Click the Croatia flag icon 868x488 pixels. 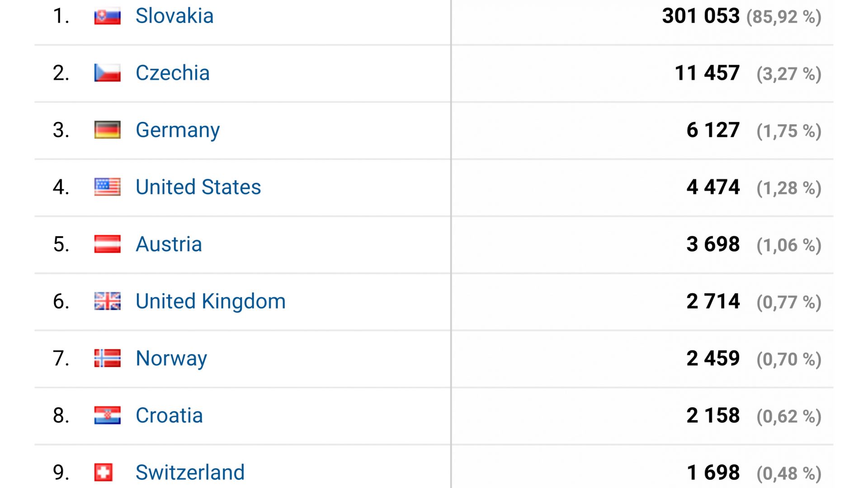107,415
